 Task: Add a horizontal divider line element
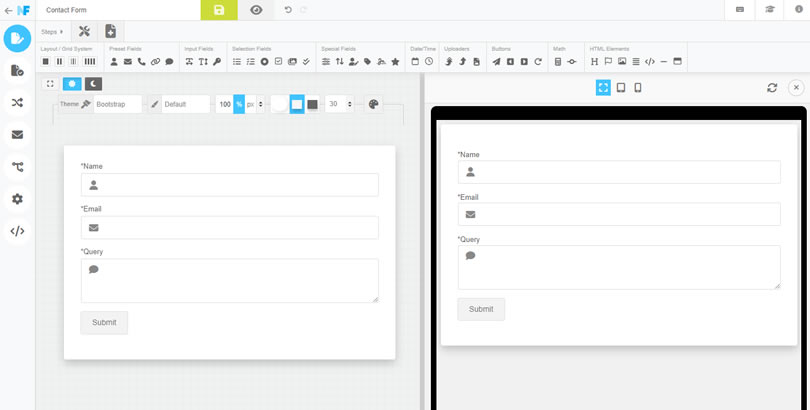[664, 61]
